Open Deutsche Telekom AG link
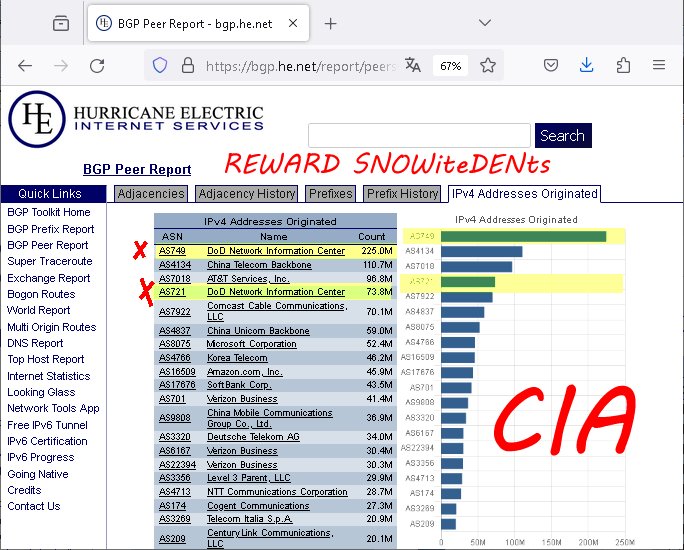 (253, 437)
